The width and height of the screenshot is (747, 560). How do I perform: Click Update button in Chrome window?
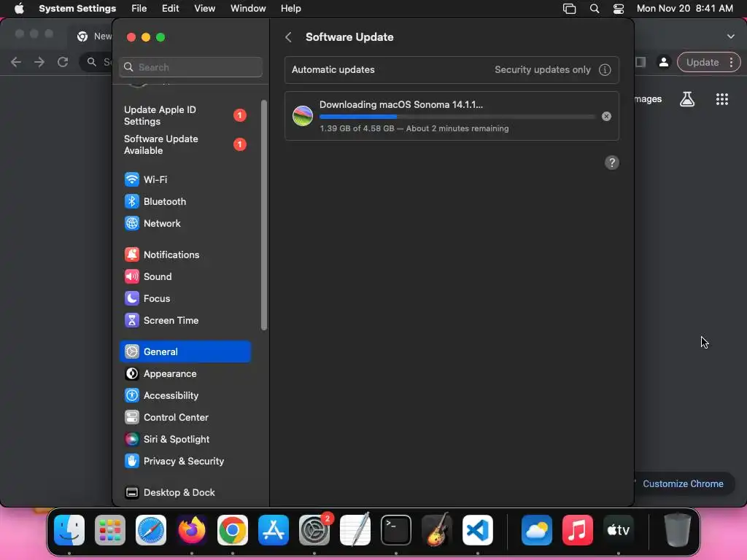coord(703,63)
